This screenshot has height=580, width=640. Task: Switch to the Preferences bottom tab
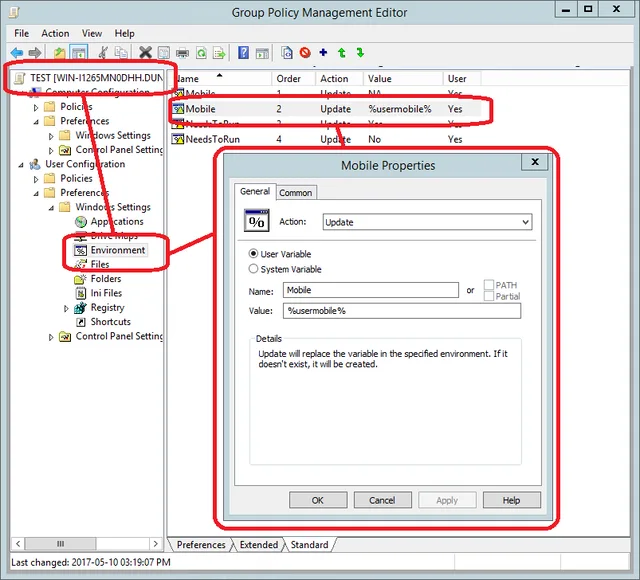(x=201, y=544)
